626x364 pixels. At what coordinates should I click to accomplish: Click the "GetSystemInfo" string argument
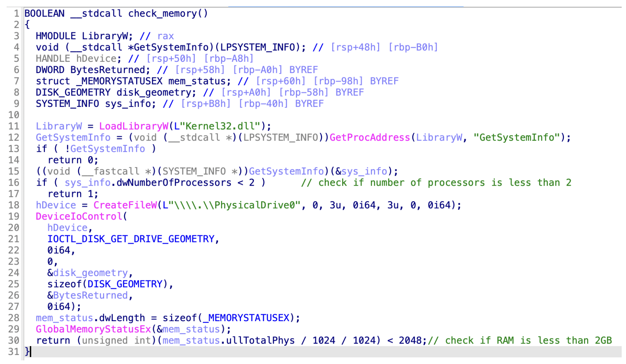517,137
